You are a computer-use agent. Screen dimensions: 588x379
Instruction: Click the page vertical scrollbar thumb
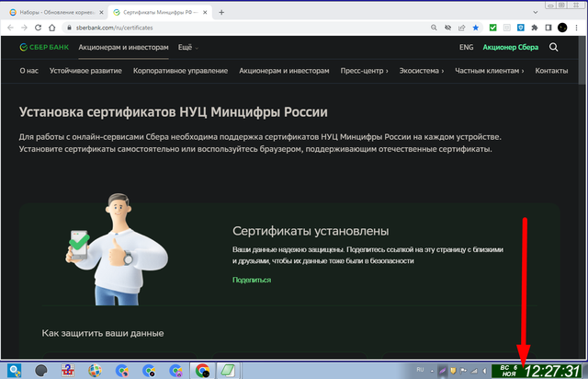pos(582,61)
